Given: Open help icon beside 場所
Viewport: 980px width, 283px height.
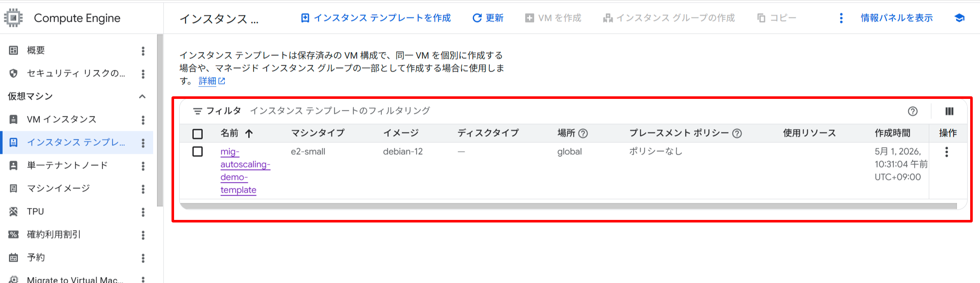Looking at the screenshot, I should click(583, 133).
